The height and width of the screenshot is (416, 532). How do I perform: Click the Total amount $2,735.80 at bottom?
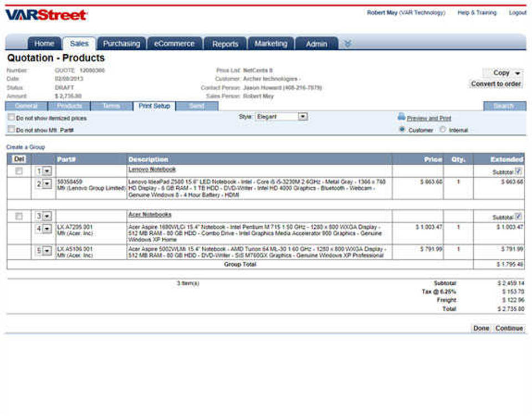[x=510, y=309]
